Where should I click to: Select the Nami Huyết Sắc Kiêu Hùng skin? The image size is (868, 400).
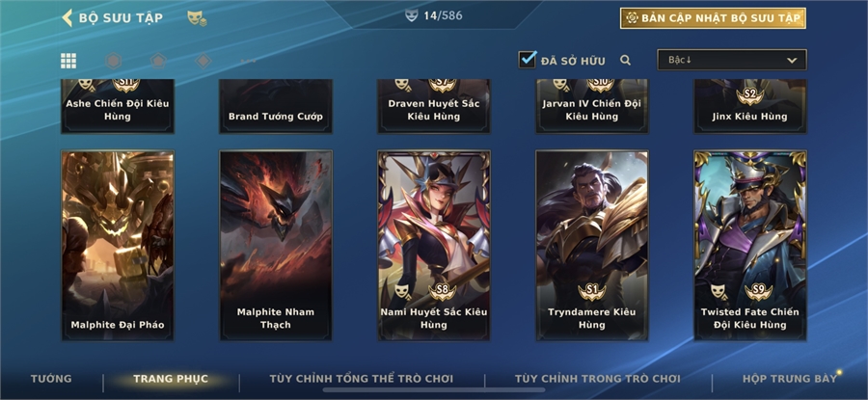coord(434,246)
